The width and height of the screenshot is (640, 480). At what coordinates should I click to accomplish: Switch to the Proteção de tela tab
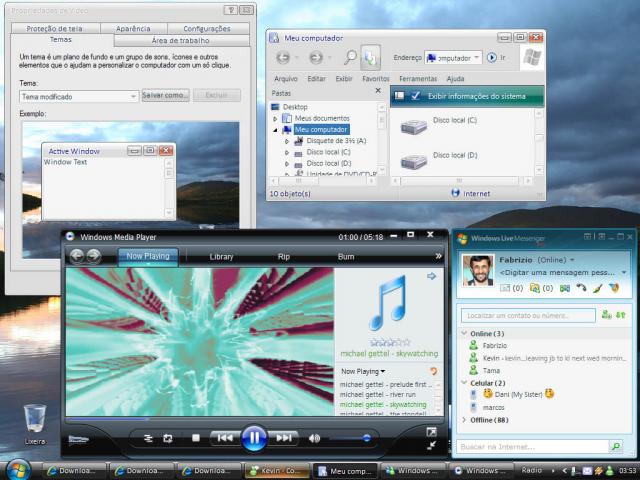point(54,29)
